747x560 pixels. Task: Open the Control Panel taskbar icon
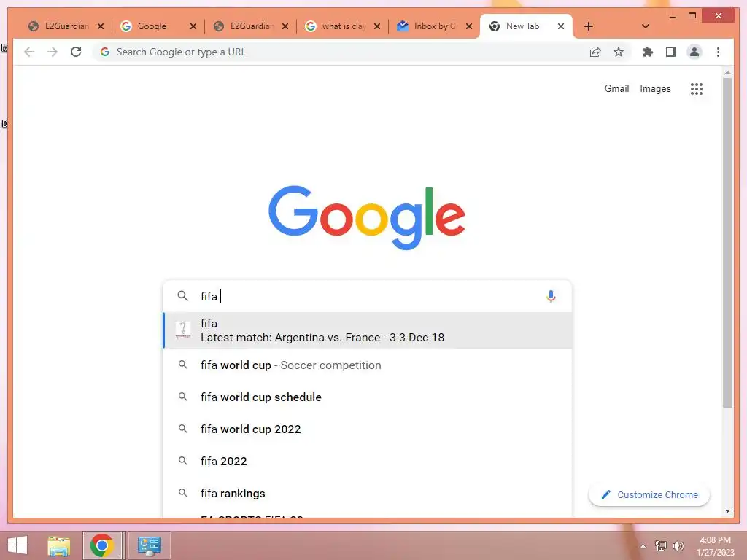coord(149,545)
